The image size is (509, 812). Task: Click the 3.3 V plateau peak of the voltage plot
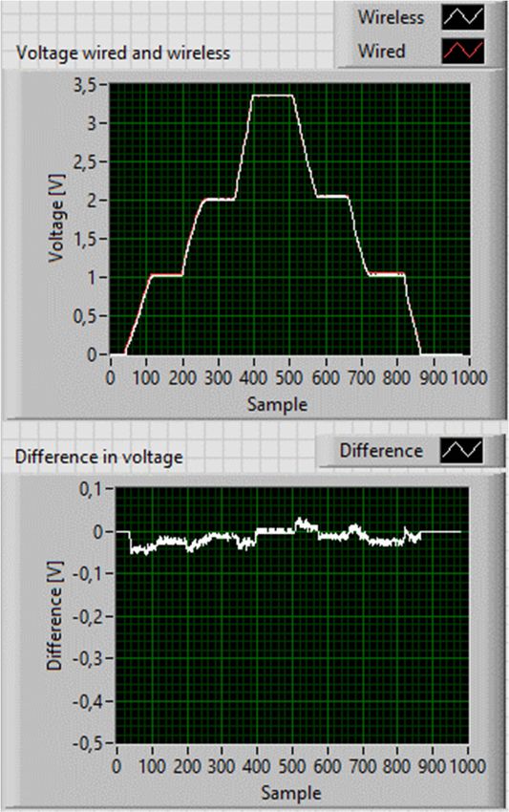[272, 96]
